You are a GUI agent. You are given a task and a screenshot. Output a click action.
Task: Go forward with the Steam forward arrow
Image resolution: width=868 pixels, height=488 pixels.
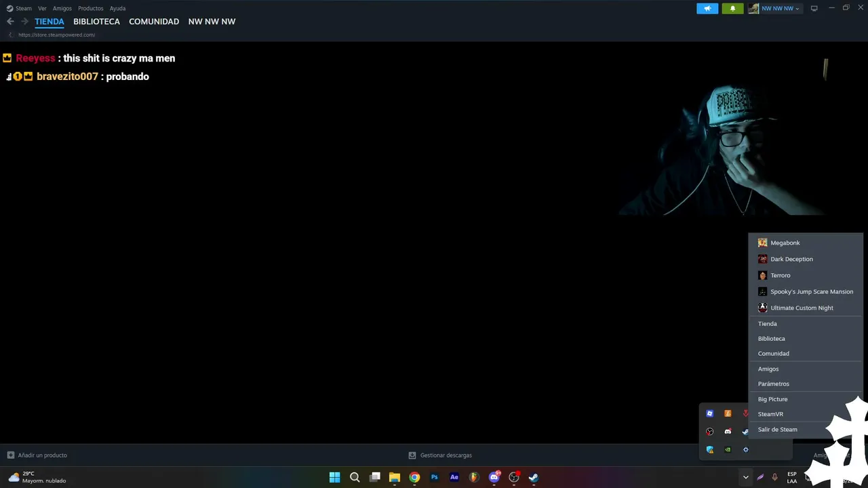pyautogui.click(x=25, y=22)
